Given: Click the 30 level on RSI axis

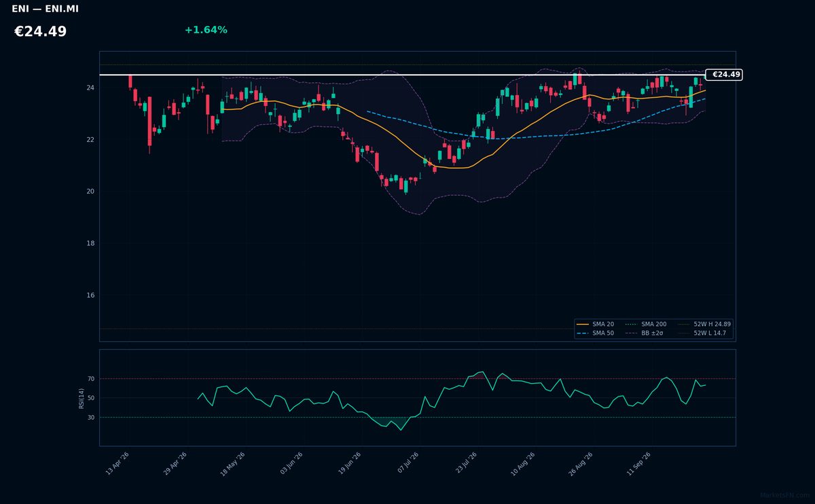Looking at the screenshot, I should (x=91, y=418).
